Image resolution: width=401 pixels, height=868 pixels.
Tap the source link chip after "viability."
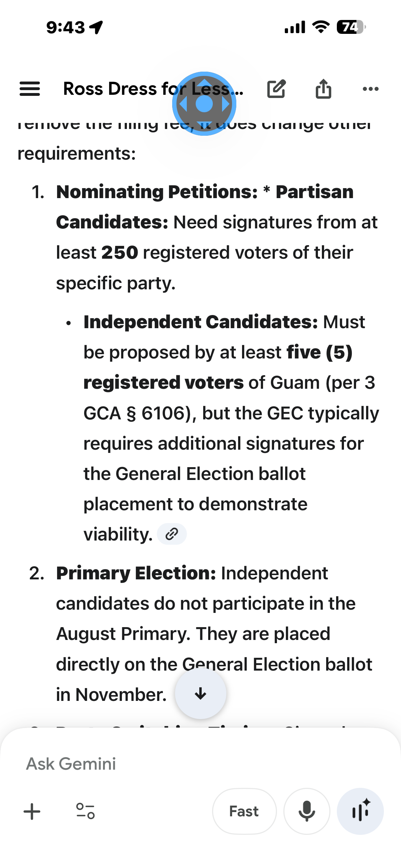172,534
